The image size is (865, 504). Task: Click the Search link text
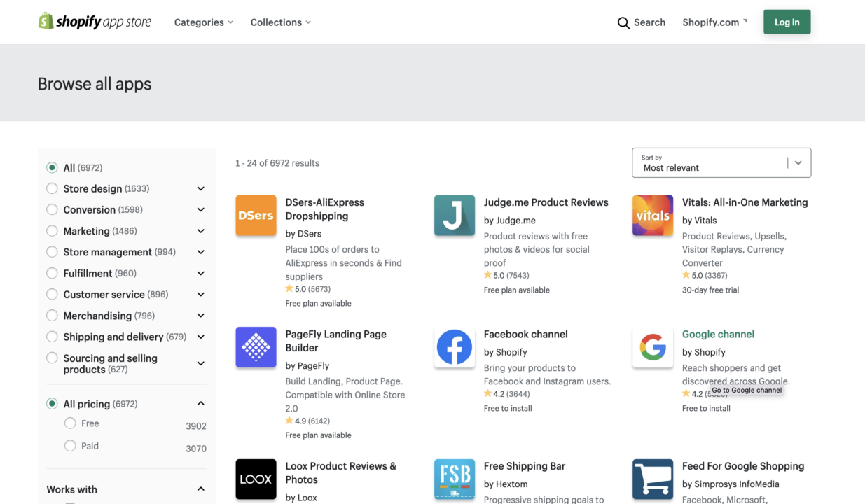click(649, 22)
